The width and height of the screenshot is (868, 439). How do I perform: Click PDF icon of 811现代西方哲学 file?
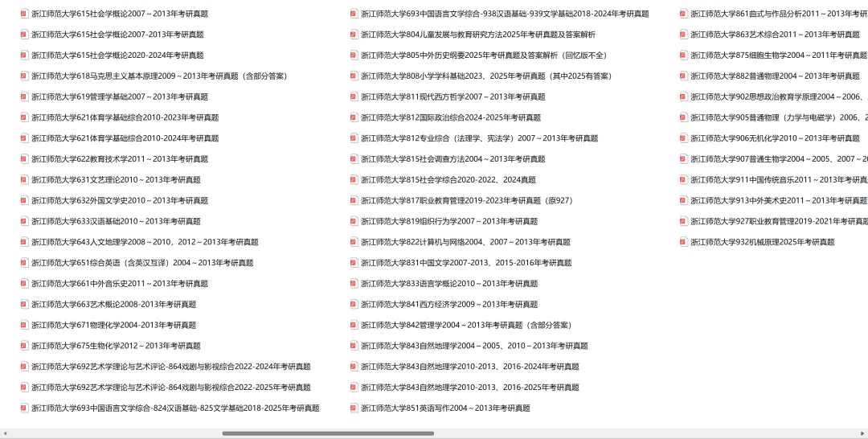point(354,96)
